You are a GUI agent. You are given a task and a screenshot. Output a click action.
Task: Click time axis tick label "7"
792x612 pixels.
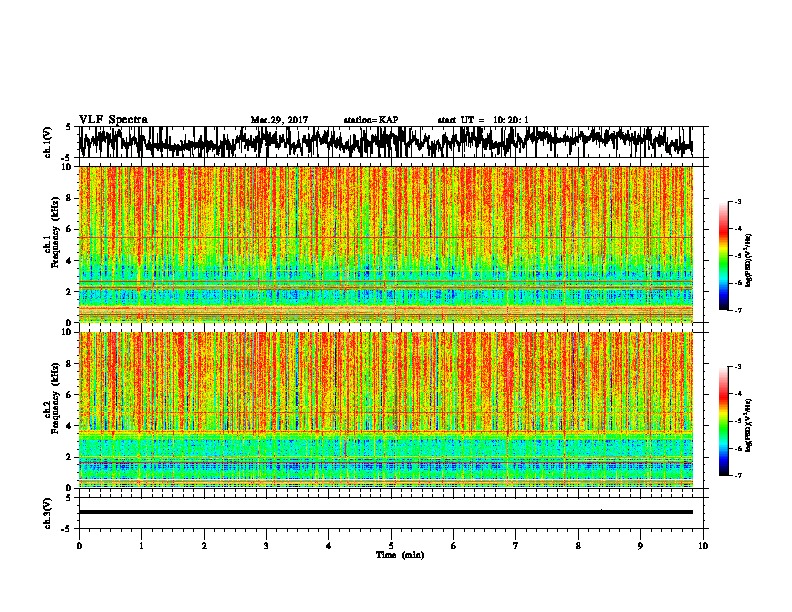tap(516, 546)
